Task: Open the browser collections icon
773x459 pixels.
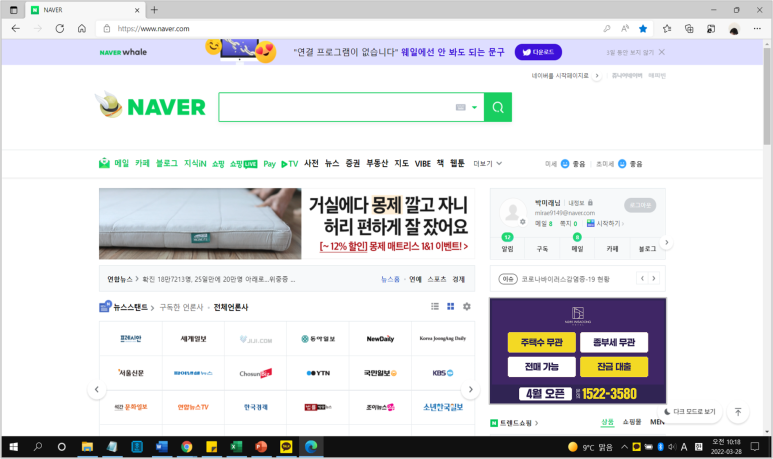Action: (x=689, y=29)
